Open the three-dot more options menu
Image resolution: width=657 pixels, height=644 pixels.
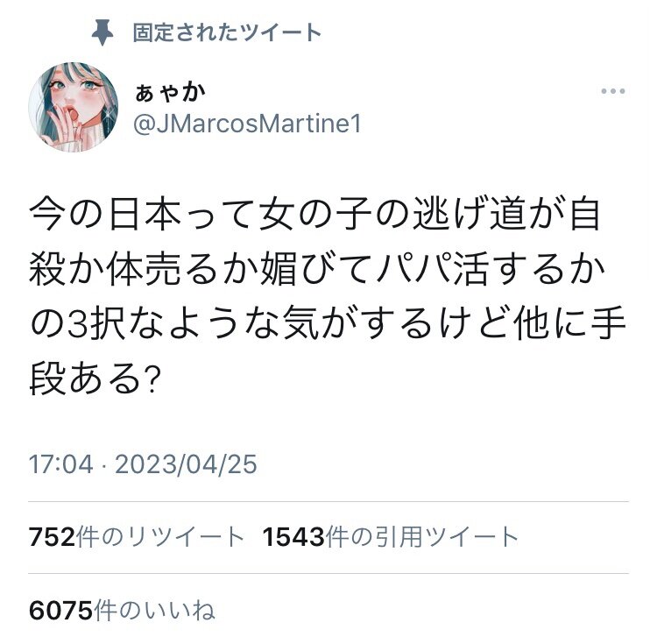click(x=612, y=91)
